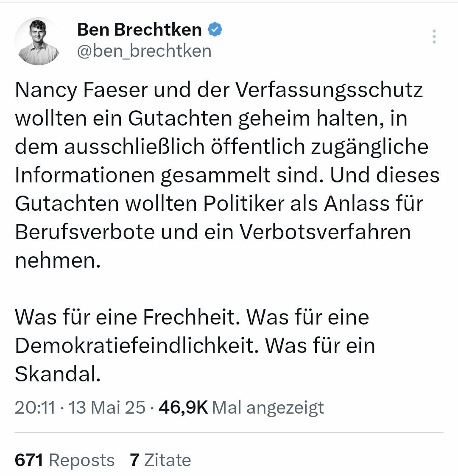Screen dimensions: 458x476
Task: Click the blue verified badge
Action: tap(215, 30)
